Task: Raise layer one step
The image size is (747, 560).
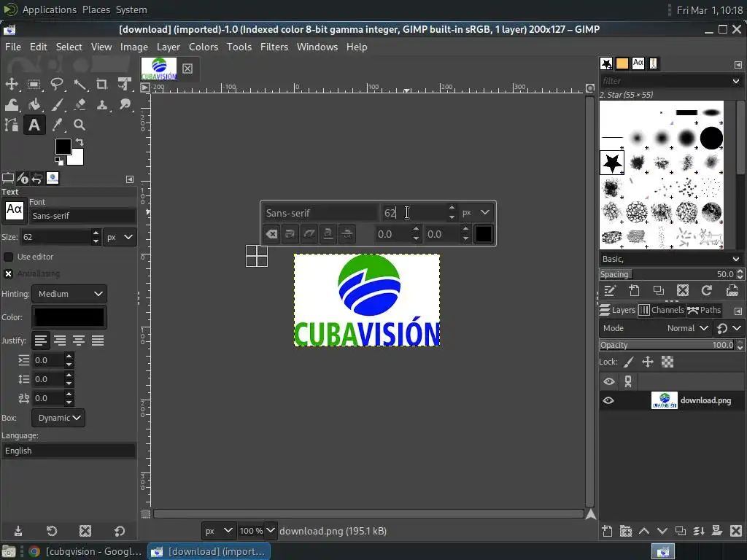Action: point(643,531)
